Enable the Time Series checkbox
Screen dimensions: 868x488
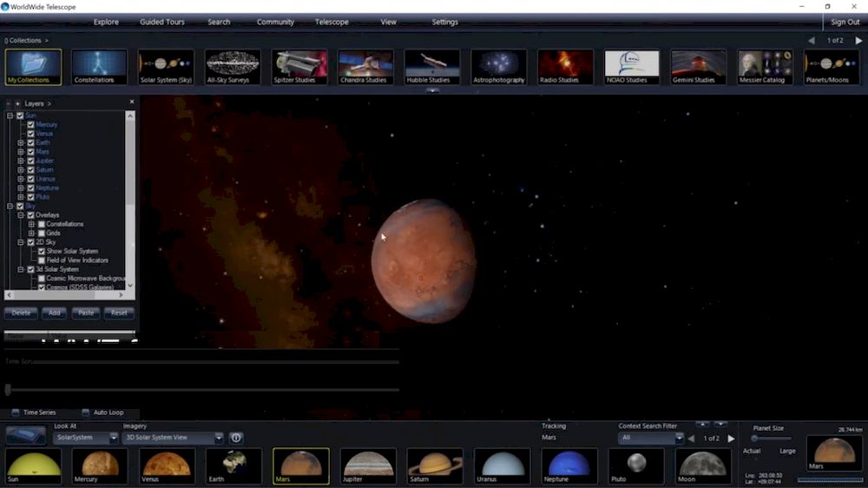[16, 412]
